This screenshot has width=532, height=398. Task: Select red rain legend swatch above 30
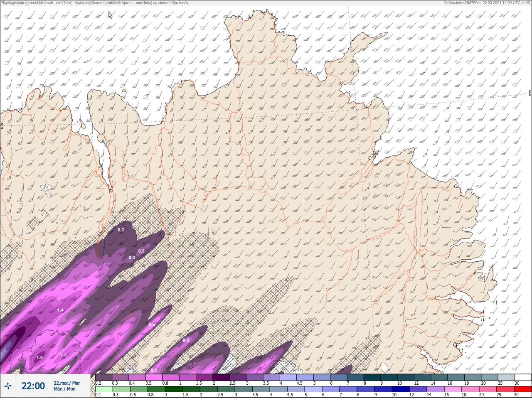(x=523, y=389)
